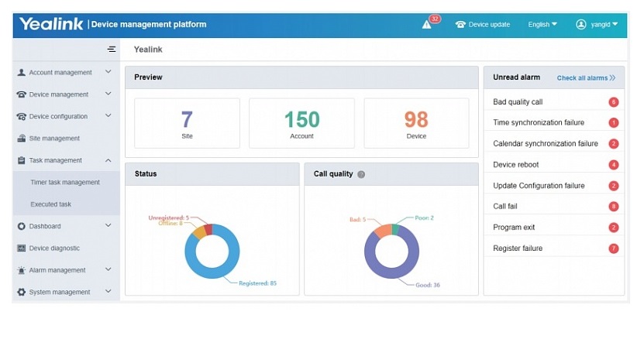Click 'Good: 36' chart label

(x=428, y=285)
